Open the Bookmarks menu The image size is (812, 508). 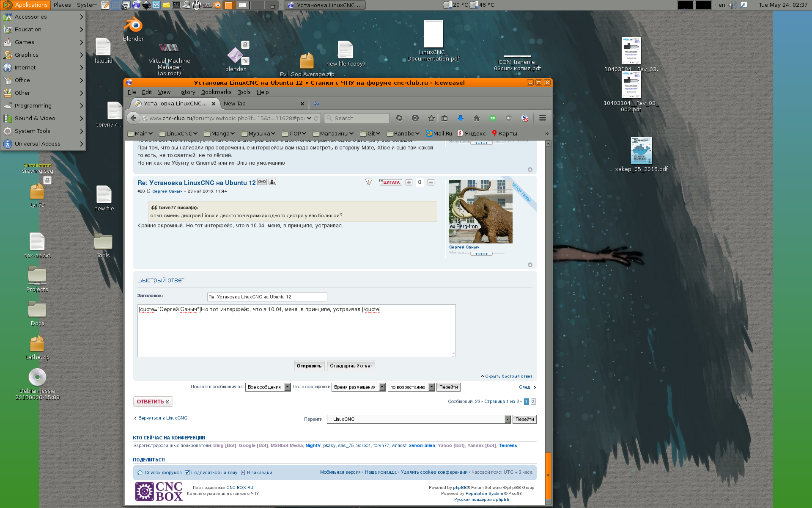tap(216, 92)
